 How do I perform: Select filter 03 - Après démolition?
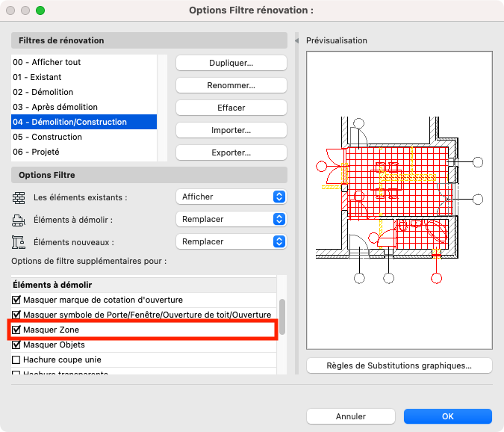coord(84,107)
